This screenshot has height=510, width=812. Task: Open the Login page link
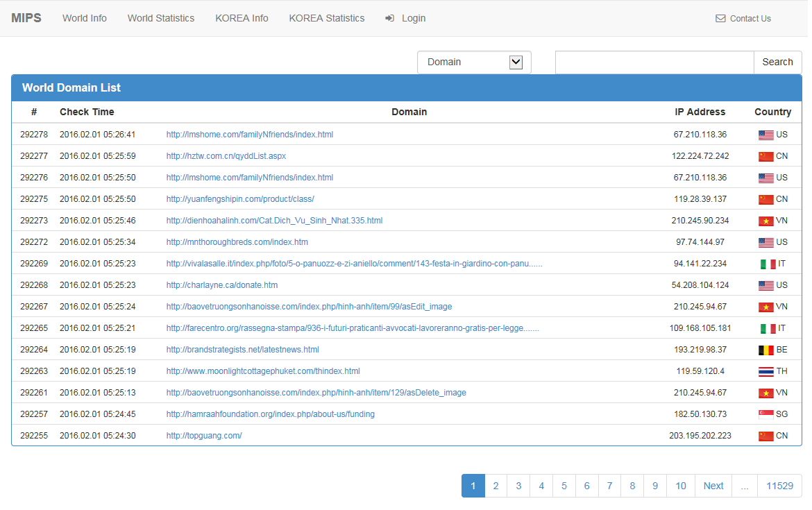click(x=413, y=18)
